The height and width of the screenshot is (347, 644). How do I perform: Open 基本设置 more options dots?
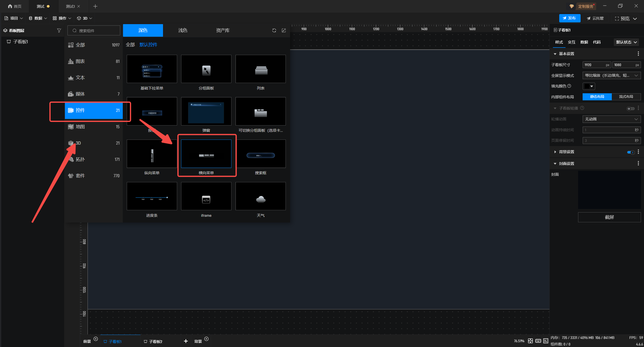638,54
